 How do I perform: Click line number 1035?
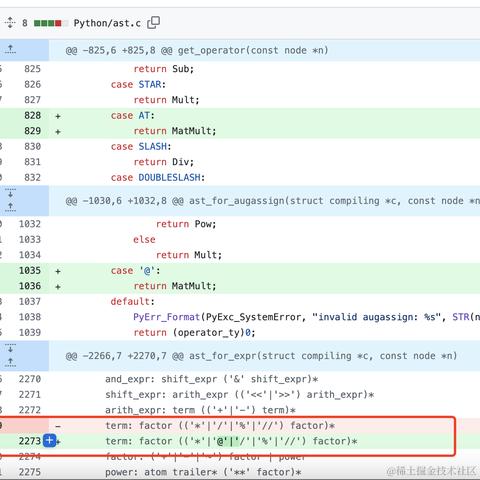[x=30, y=270]
